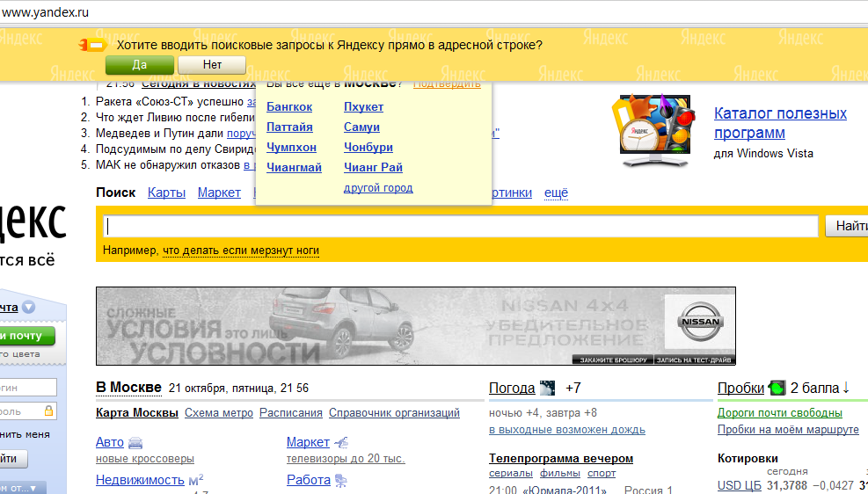This screenshot has height=494, width=868.
Task: Open the В Москве heading link
Action: click(x=128, y=388)
